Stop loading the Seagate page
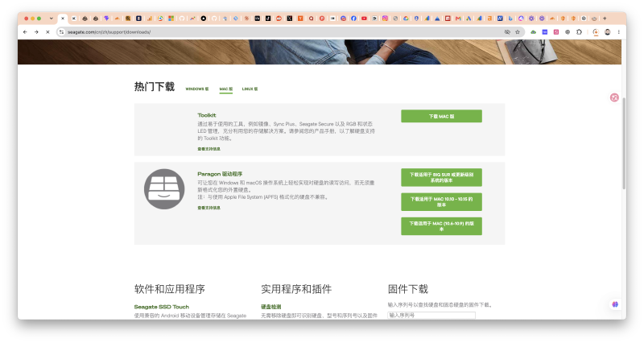Viewport: 644px width, 343px height. click(47, 31)
